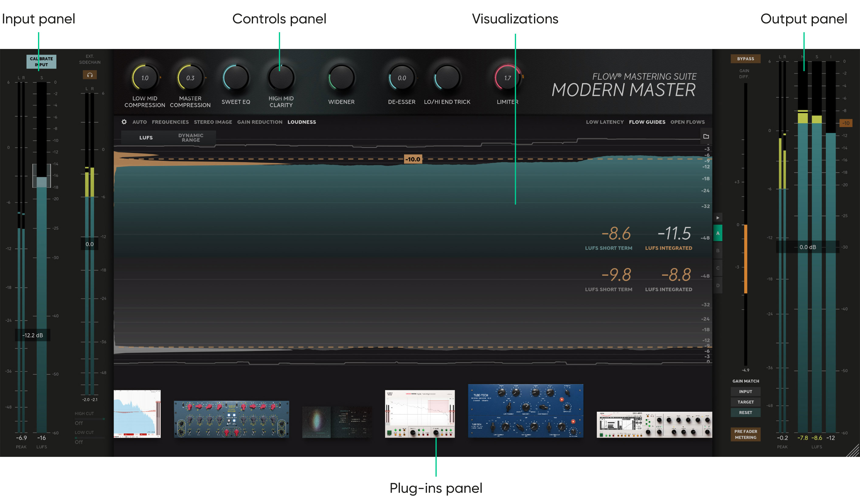Open the LOW CUT selector set to Off
The image size is (860, 504).
pyautogui.click(x=78, y=442)
